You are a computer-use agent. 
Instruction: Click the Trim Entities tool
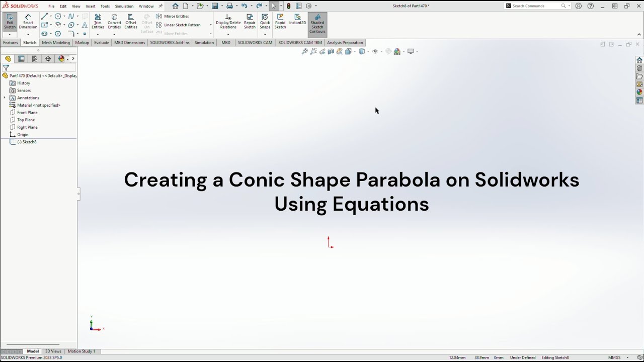(98, 22)
